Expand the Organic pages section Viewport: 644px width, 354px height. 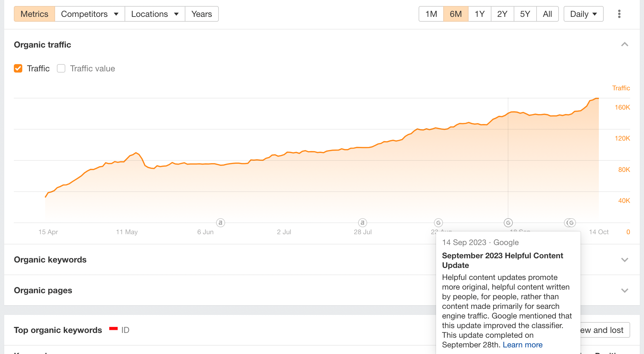pos(625,290)
